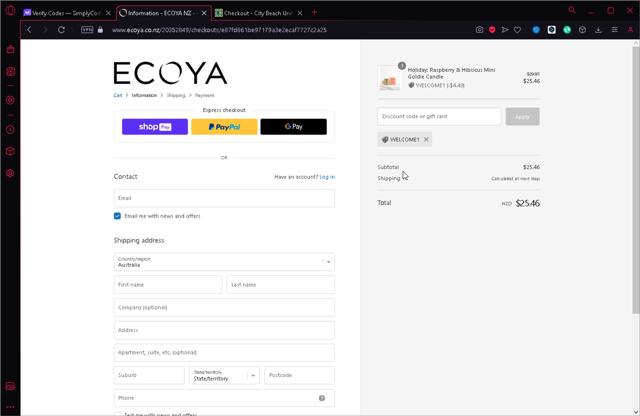Go back to Cart breadcrumb link
This screenshot has width=640, height=416.
pos(118,95)
